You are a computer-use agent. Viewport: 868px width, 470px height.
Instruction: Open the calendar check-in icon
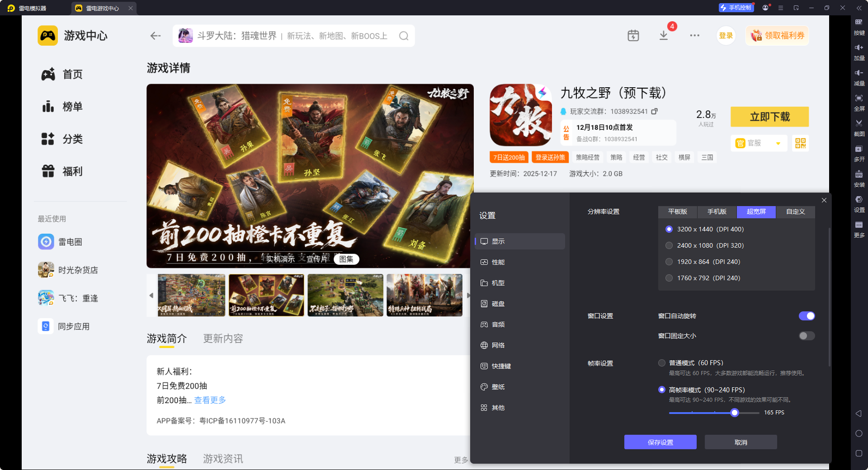pos(633,36)
